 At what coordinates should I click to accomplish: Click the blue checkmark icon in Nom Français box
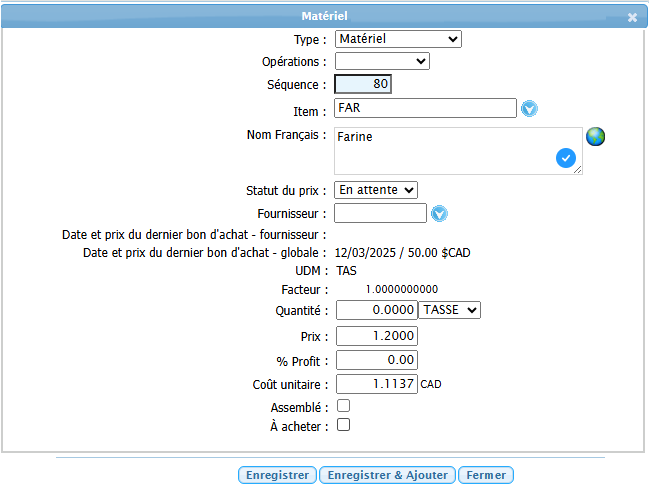coord(566,158)
